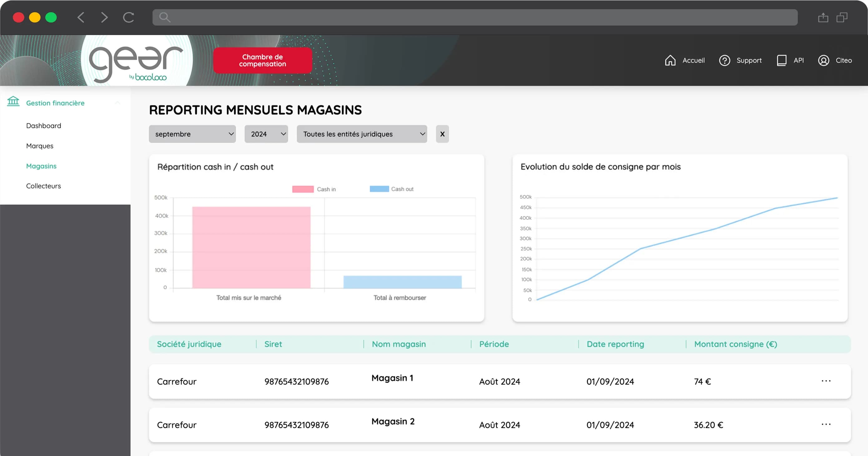Clear filters with the X button
868x456 pixels.
click(x=442, y=134)
